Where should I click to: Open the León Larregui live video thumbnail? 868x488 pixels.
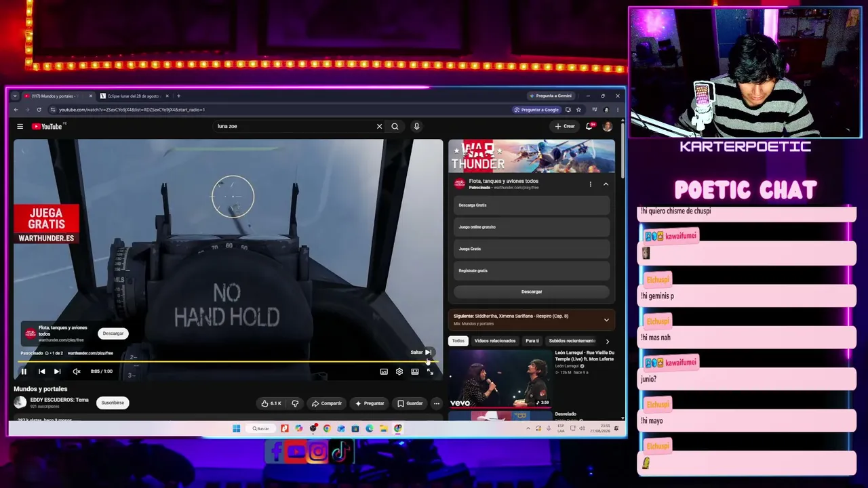(x=500, y=378)
